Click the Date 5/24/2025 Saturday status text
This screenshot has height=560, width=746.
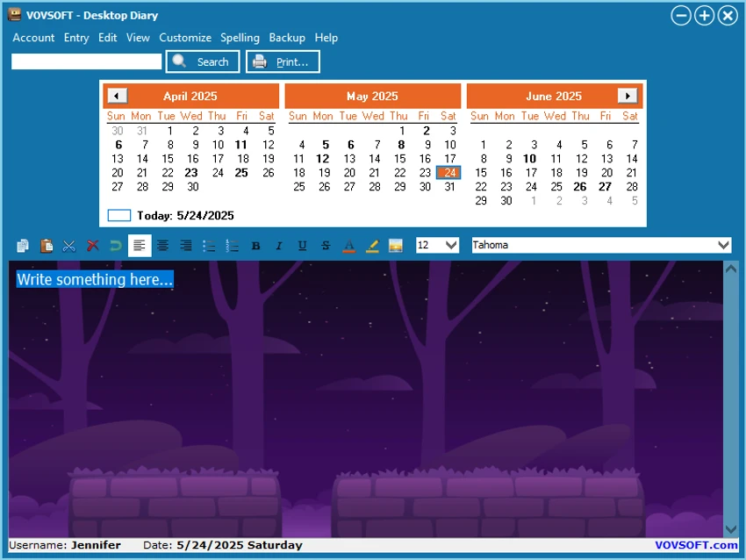click(223, 545)
